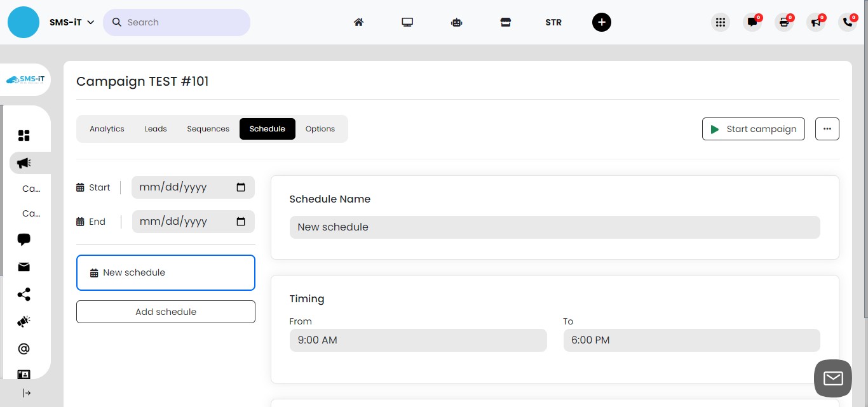Open the home icon in top navigation
The image size is (868, 407).
point(358,22)
